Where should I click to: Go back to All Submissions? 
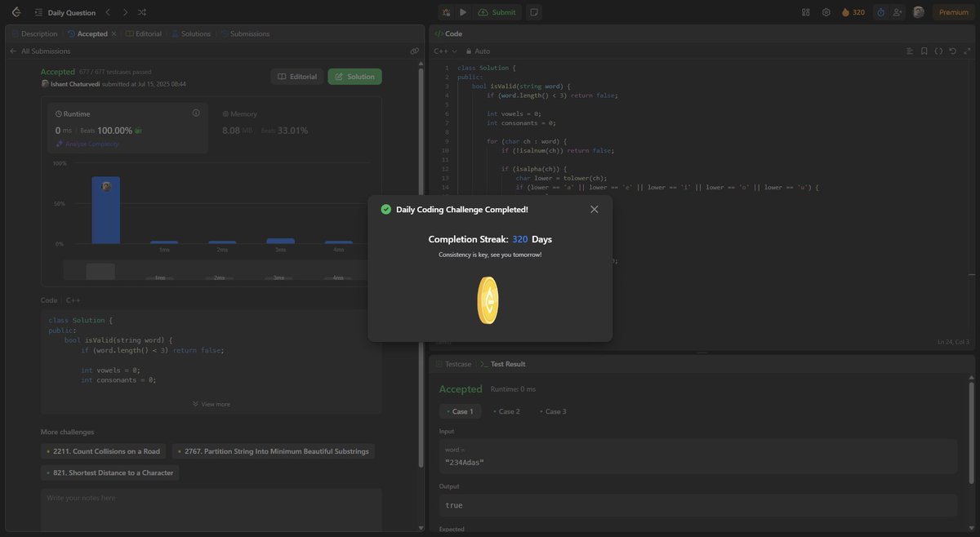pos(40,51)
